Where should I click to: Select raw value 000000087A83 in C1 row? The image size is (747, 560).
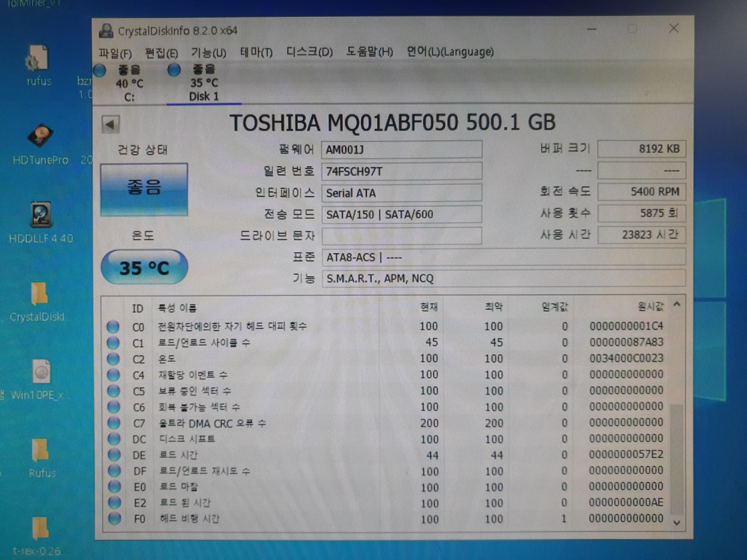point(626,342)
